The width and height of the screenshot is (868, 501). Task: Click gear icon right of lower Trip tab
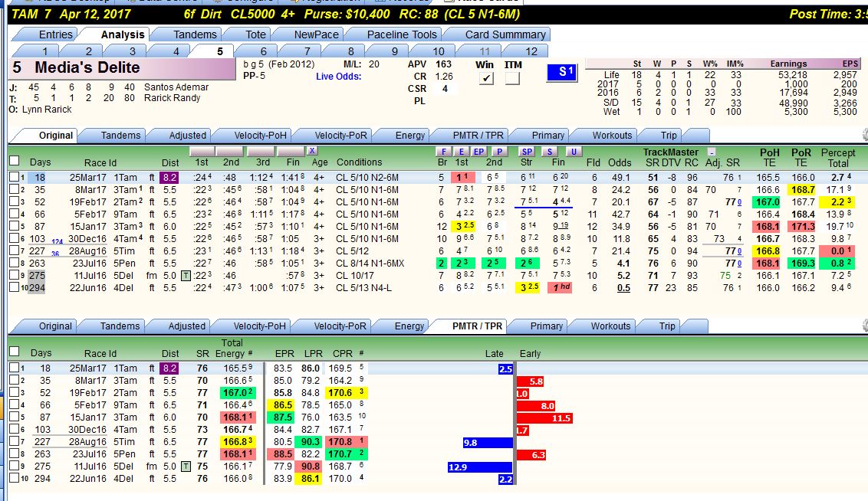[x=865, y=326]
